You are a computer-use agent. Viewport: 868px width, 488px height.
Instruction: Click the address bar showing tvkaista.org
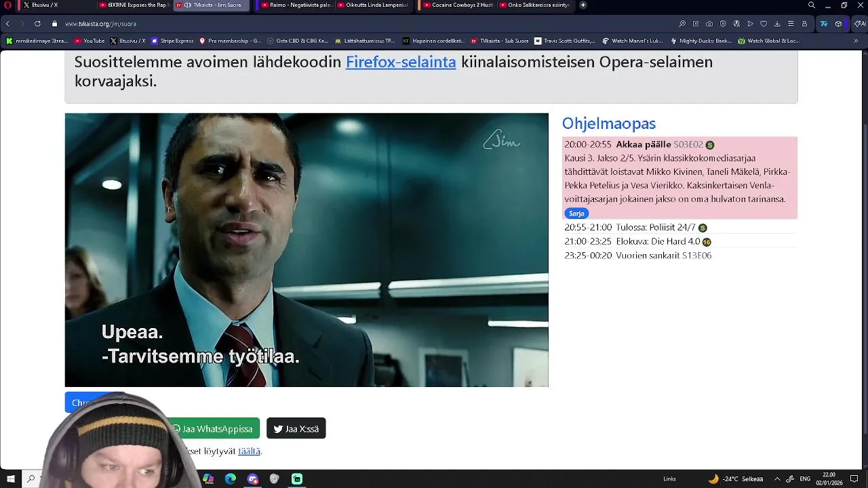[x=366, y=24]
